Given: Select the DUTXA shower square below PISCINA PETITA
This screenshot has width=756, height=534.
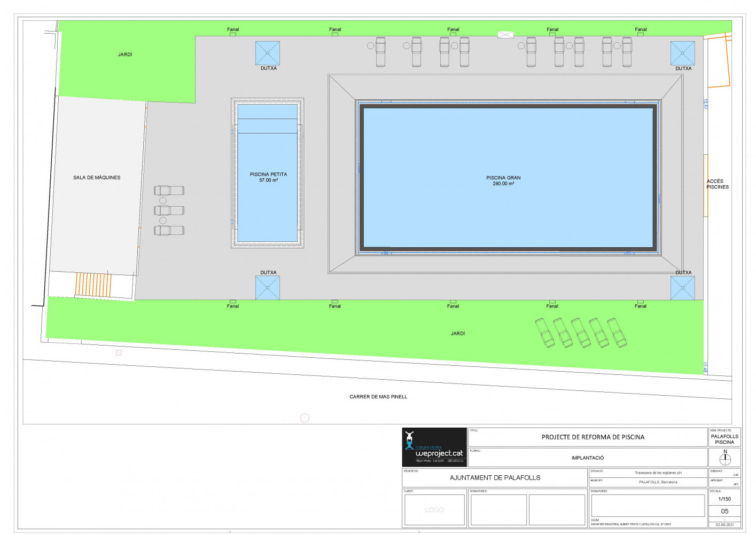Looking at the screenshot, I should click(268, 288).
